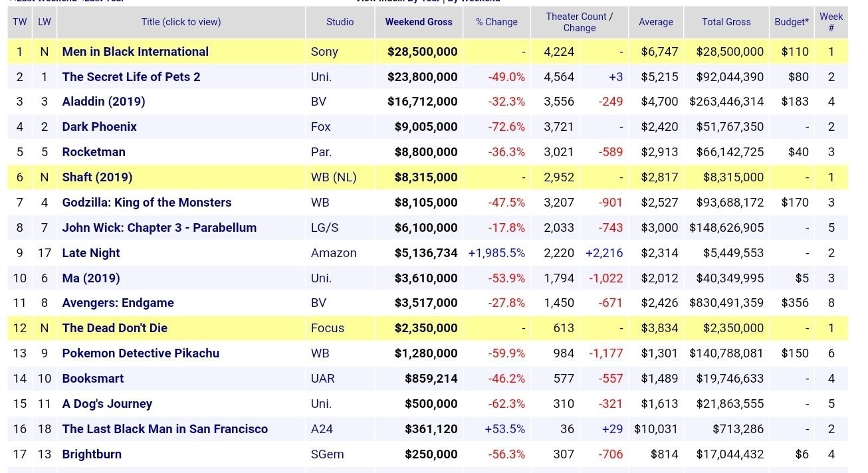The width and height of the screenshot is (868, 473).
Task: Open Brightburn movie link
Action: click(92, 454)
